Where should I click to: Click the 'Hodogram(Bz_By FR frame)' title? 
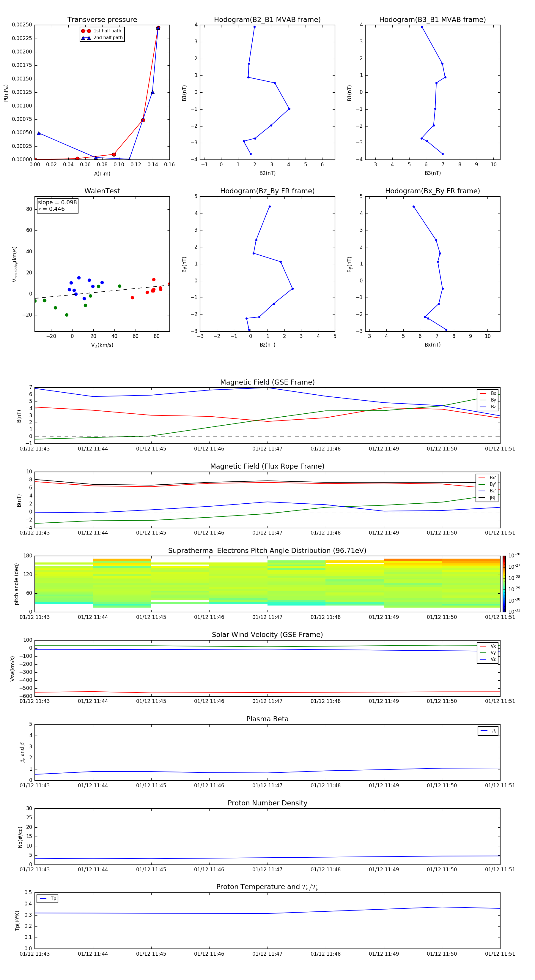point(267,191)
